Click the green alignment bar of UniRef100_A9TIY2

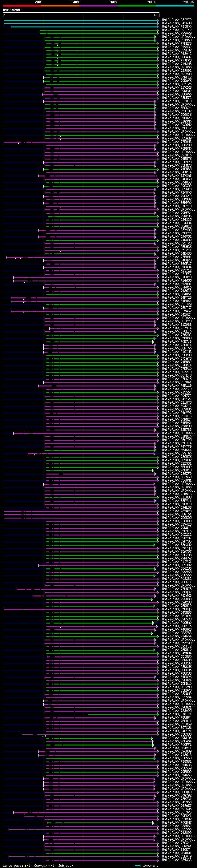pos(99,30)
